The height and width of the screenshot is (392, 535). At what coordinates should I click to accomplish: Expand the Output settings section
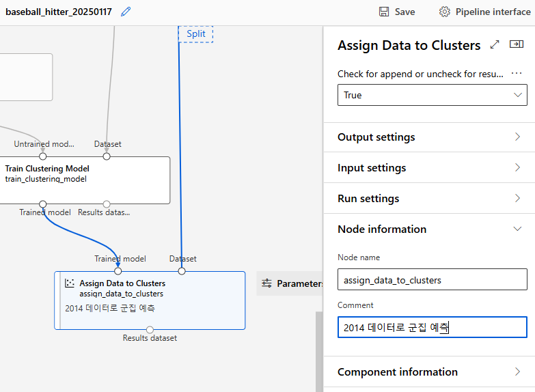[429, 137]
